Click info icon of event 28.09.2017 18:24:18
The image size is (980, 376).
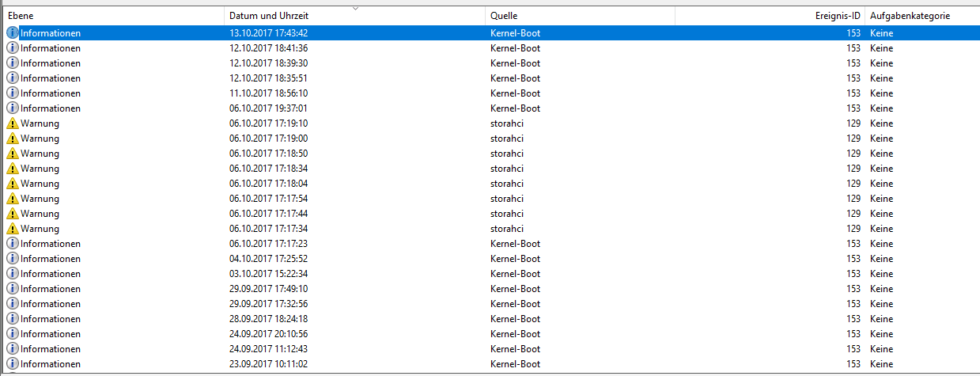pyautogui.click(x=12, y=319)
